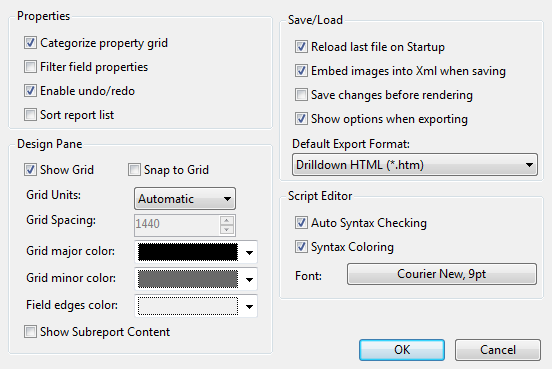Enable Filter field properties checkbox
552x369 pixels.
pos(30,67)
